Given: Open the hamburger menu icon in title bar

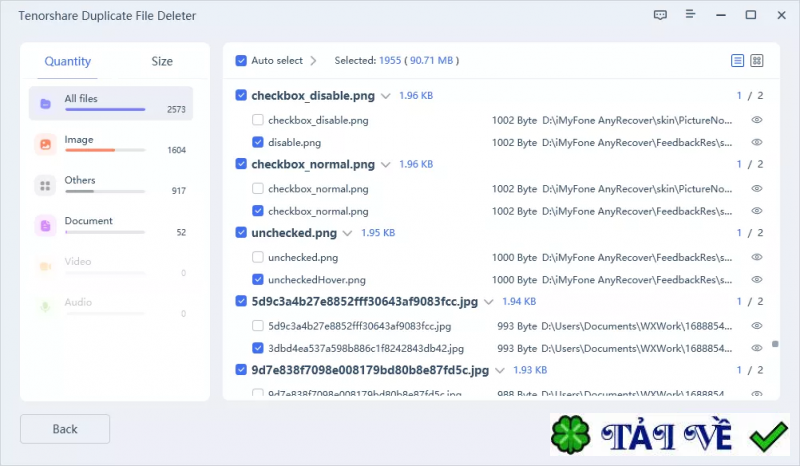Looking at the screenshot, I should click(690, 14).
